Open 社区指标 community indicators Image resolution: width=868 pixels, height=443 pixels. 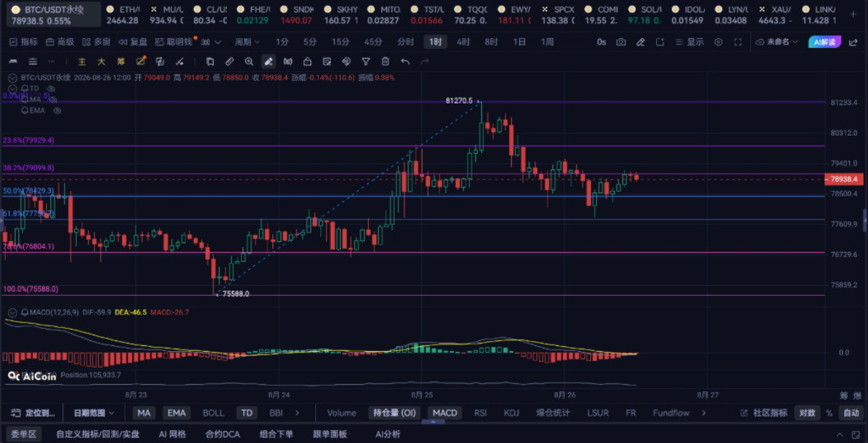(x=764, y=413)
